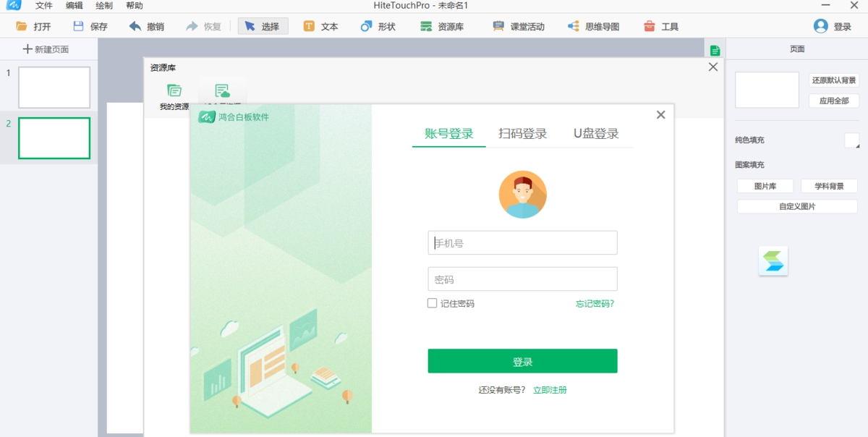
Task: Click the 保存 (Save) toolbar button
Action: pos(90,27)
